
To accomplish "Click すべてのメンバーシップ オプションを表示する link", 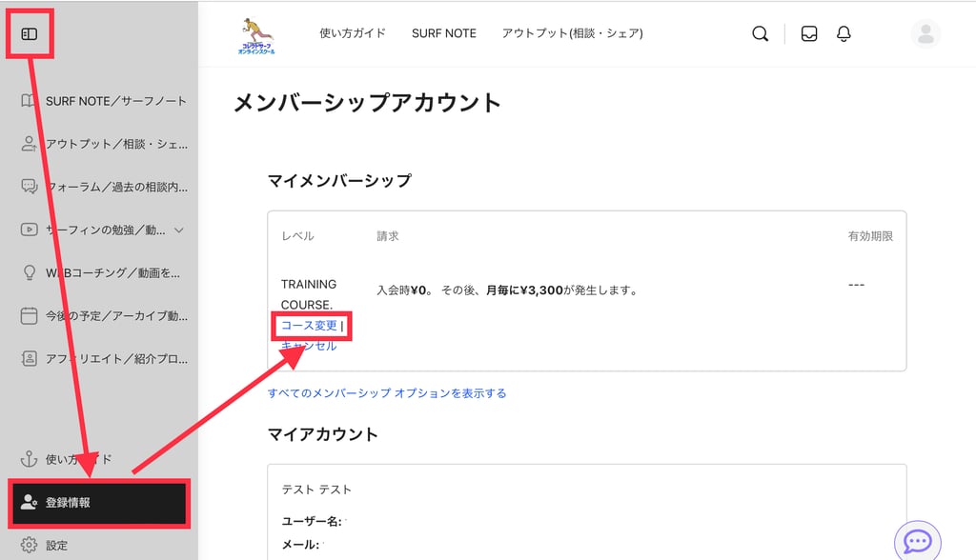I will click(387, 393).
